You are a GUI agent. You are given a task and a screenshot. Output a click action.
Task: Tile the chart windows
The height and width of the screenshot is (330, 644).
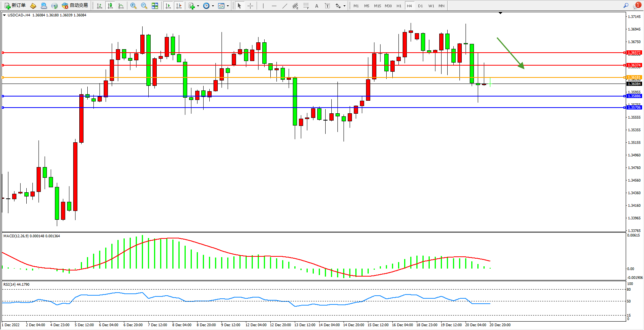155,6
